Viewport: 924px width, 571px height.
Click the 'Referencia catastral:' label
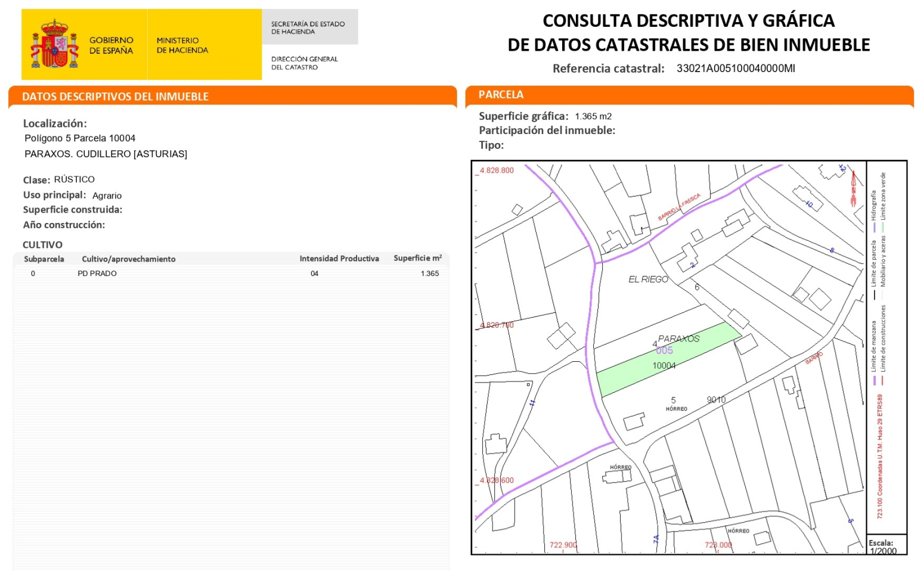[609, 69]
